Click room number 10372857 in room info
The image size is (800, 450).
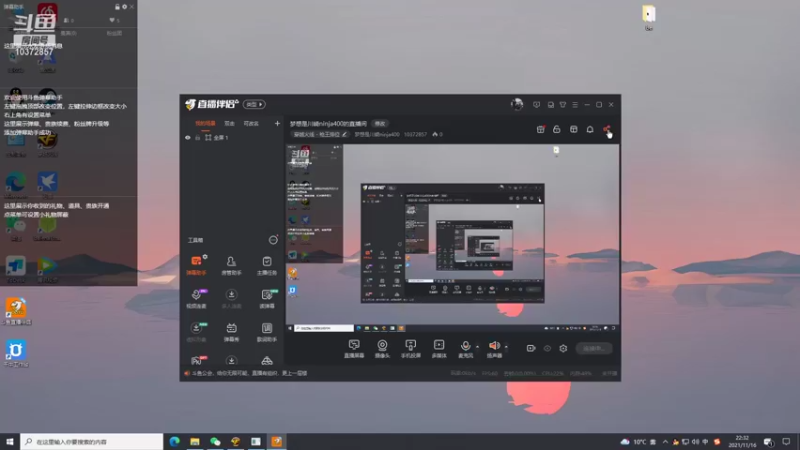[415, 135]
